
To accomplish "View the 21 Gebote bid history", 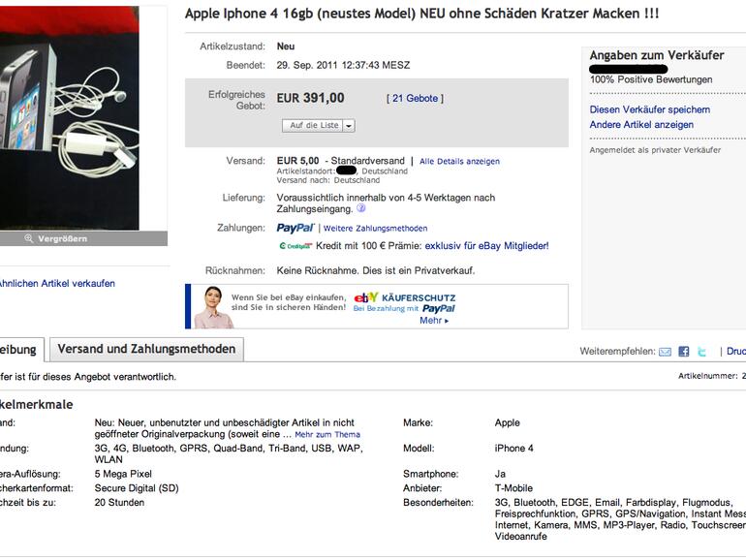I will (x=415, y=99).
